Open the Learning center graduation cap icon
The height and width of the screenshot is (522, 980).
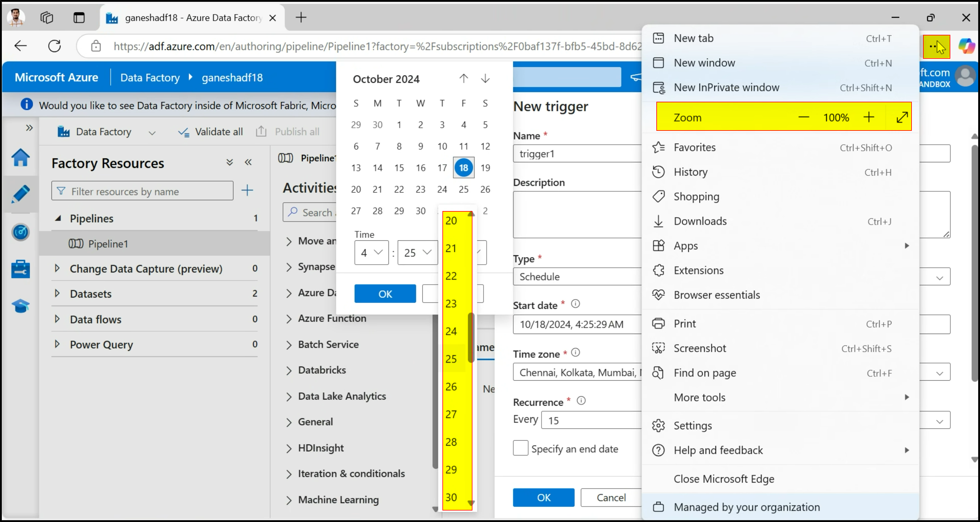21,306
